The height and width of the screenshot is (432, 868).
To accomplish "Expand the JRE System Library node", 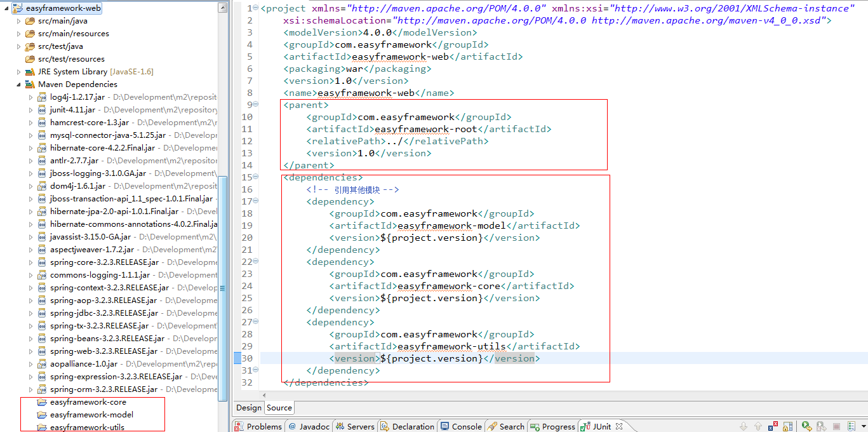I will [x=18, y=72].
